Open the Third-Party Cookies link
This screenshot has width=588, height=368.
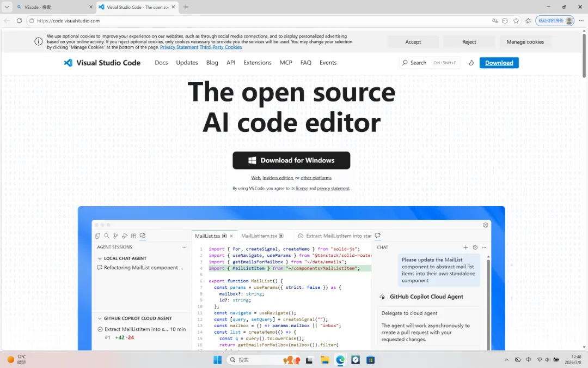(x=220, y=47)
